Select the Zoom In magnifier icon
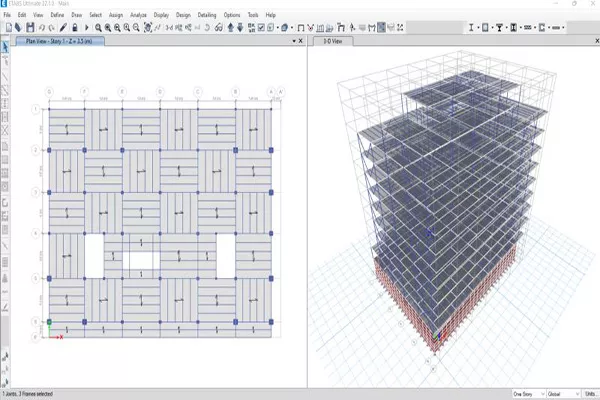This screenshot has height=400, width=600. point(99,27)
